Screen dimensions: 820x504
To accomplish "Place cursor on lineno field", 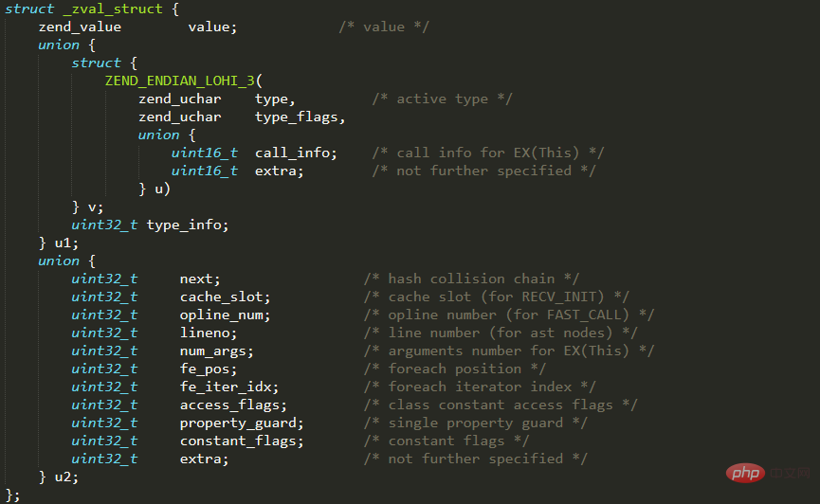I will [208, 333].
